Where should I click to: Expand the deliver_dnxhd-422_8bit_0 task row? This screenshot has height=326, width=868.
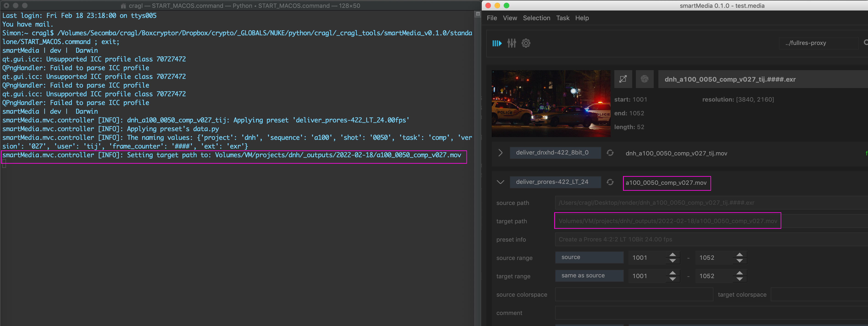pyautogui.click(x=500, y=153)
